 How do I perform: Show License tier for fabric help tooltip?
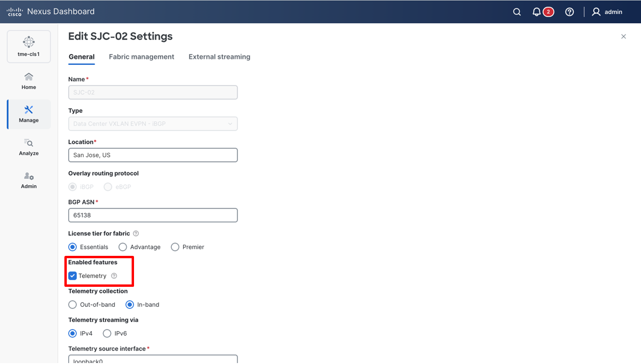[136, 233]
